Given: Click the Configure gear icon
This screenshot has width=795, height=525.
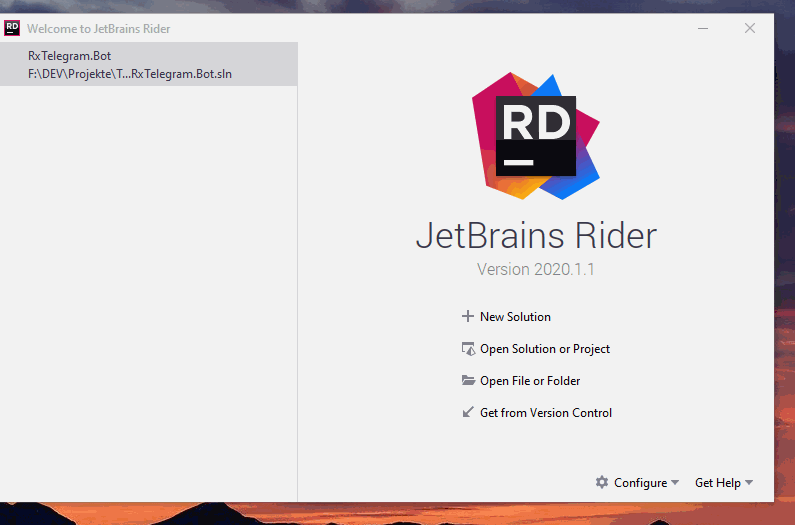Looking at the screenshot, I should (602, 482).
